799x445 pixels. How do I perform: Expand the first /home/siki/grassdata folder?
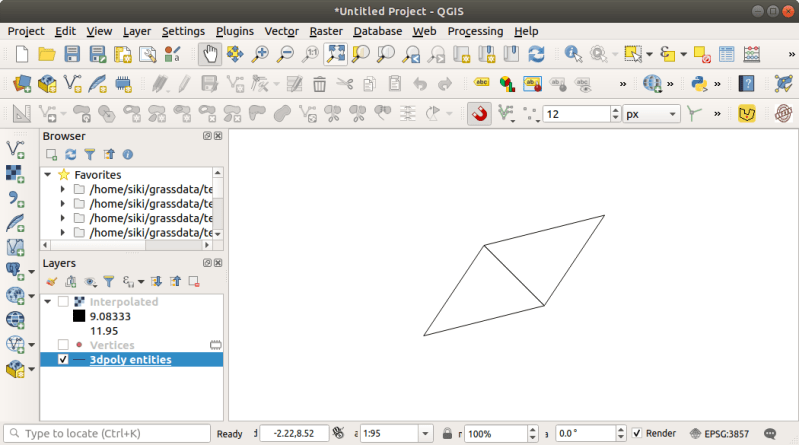click(63, 189)
